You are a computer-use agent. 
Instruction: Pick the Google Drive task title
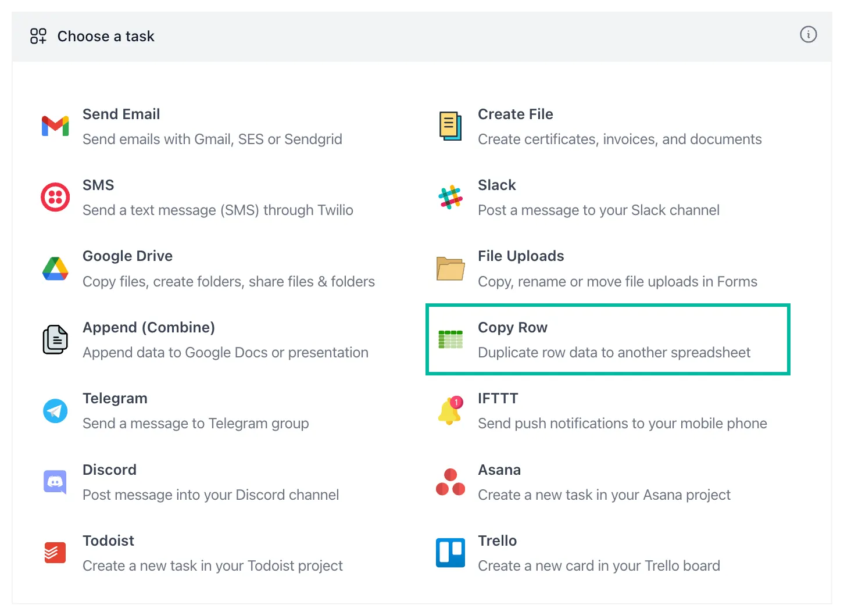(127, 256)
